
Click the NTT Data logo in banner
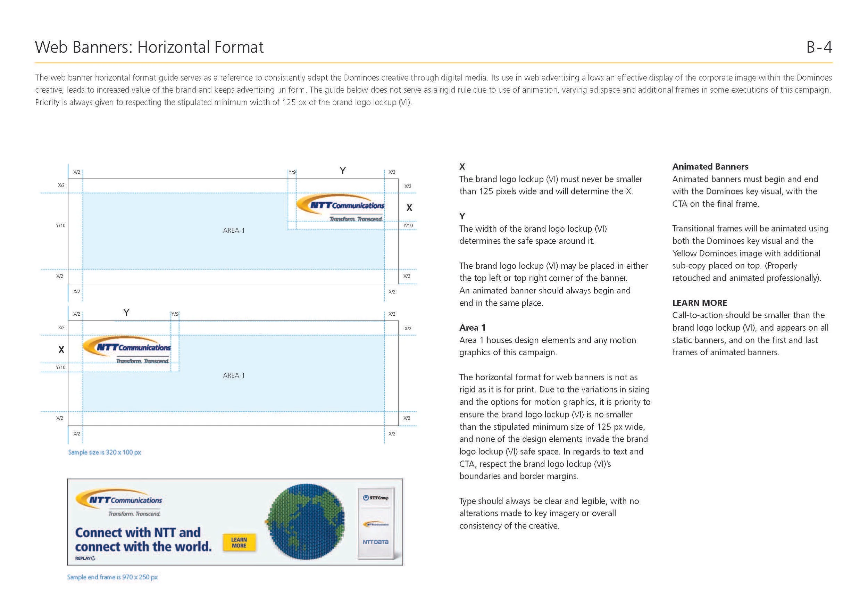pyautogui.click(x=375, y=542)
